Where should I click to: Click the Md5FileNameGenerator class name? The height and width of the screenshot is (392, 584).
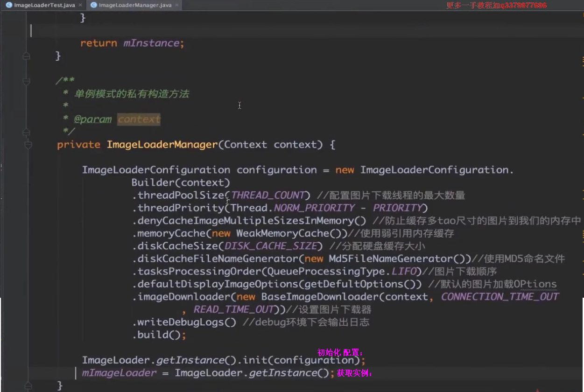click(x=391, y=258)
